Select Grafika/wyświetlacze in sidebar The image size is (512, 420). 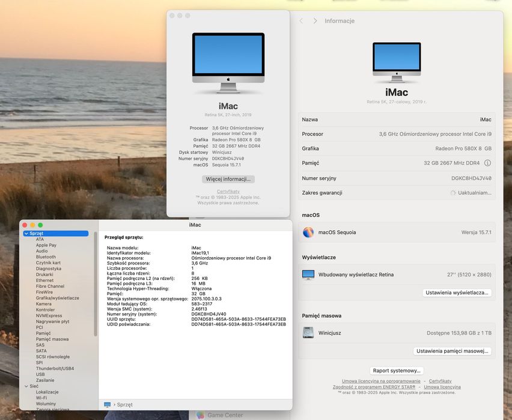coord(58,298)
